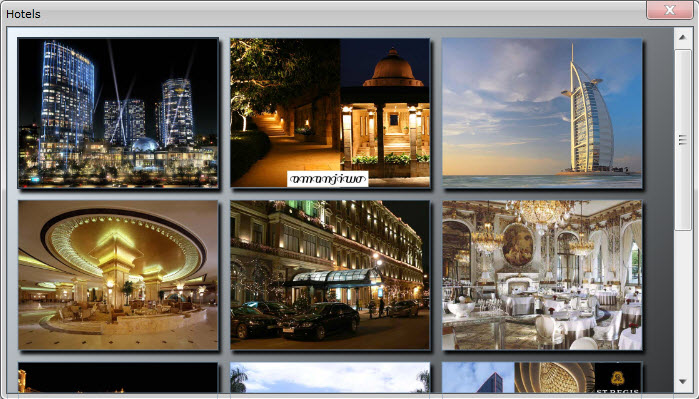This screenshot has height=399, width=699.
Task: Click the Hotels window title text
Action: (x=23, y=14)
